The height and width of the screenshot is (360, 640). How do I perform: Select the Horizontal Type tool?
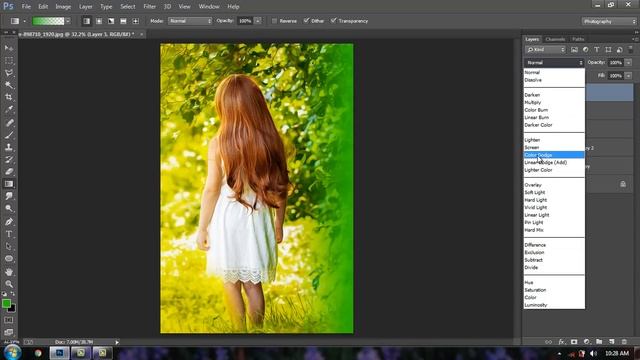9,234
